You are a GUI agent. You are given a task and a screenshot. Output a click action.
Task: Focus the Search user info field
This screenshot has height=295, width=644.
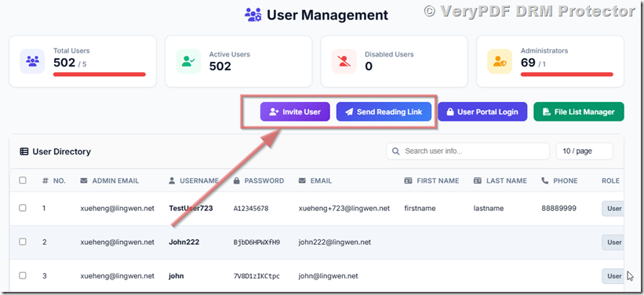coord(468,151)
